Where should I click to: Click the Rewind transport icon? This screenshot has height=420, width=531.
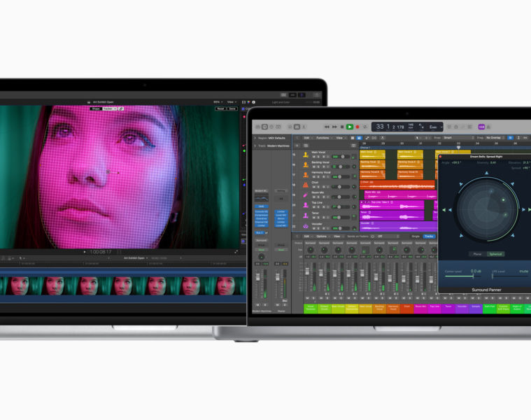[327, 127]
